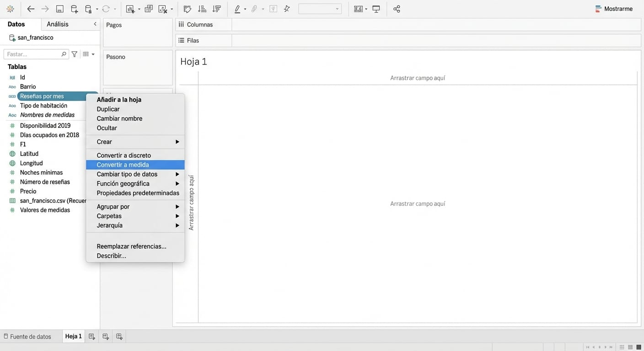Click the undo back arrow in toolbar
This screenshot has height=351, width=644.
tap(31, 9)
